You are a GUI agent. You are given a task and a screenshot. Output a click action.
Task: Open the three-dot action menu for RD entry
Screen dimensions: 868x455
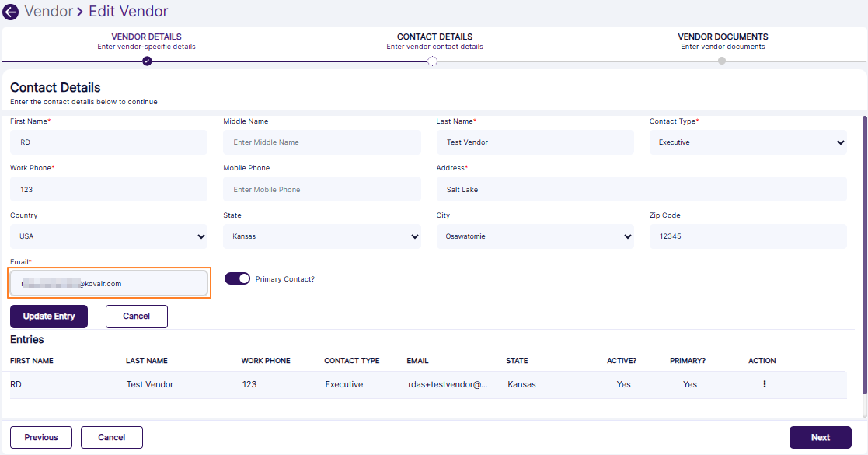click(765, 384)
